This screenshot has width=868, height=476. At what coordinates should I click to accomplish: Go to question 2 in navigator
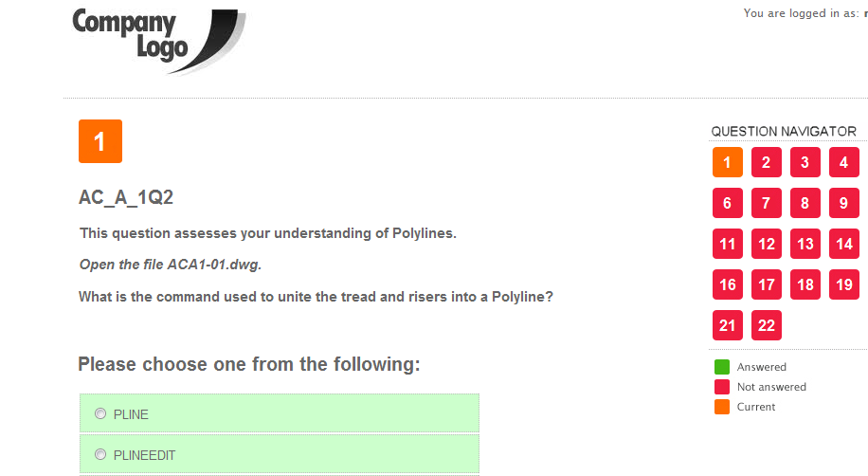coord(766,162)
